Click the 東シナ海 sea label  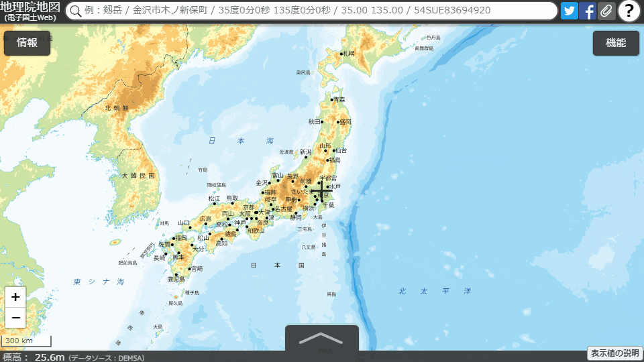99,282
